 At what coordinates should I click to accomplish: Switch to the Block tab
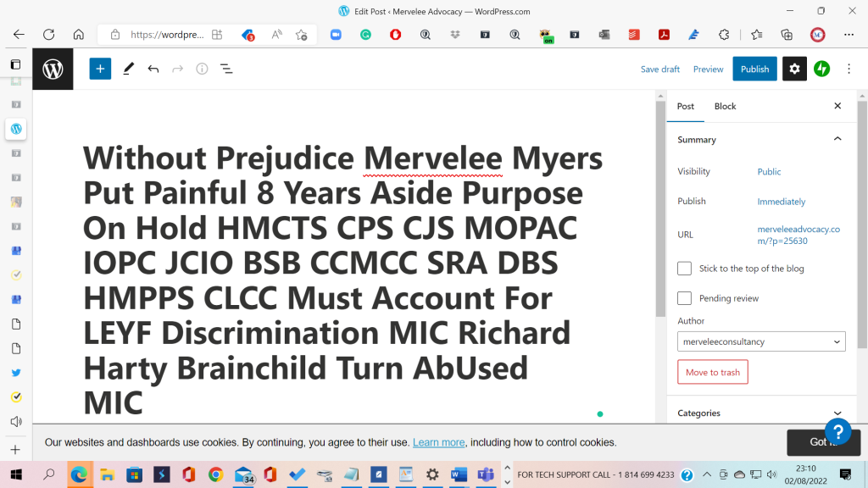(x=725, y=106)
